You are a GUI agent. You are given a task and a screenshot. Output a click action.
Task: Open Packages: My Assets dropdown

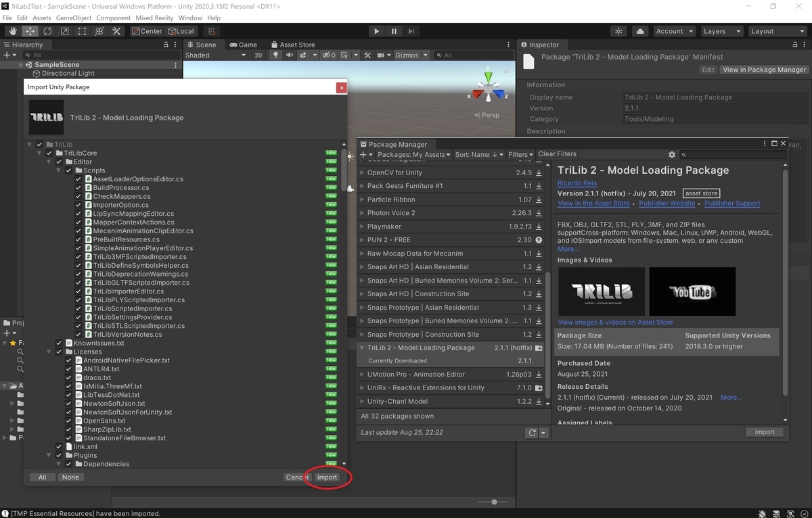coord(413,155)
